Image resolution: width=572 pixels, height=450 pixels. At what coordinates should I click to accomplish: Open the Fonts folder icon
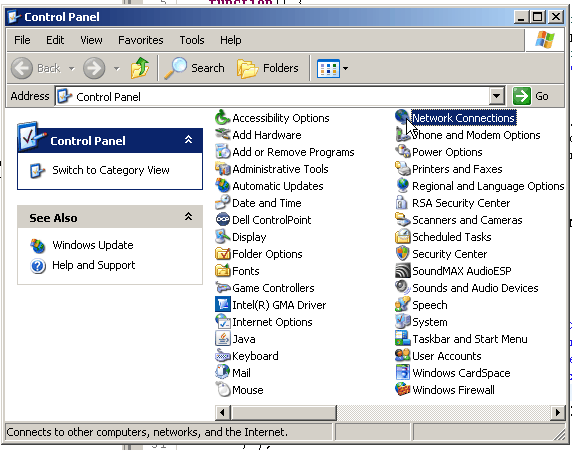pos(222,271)
